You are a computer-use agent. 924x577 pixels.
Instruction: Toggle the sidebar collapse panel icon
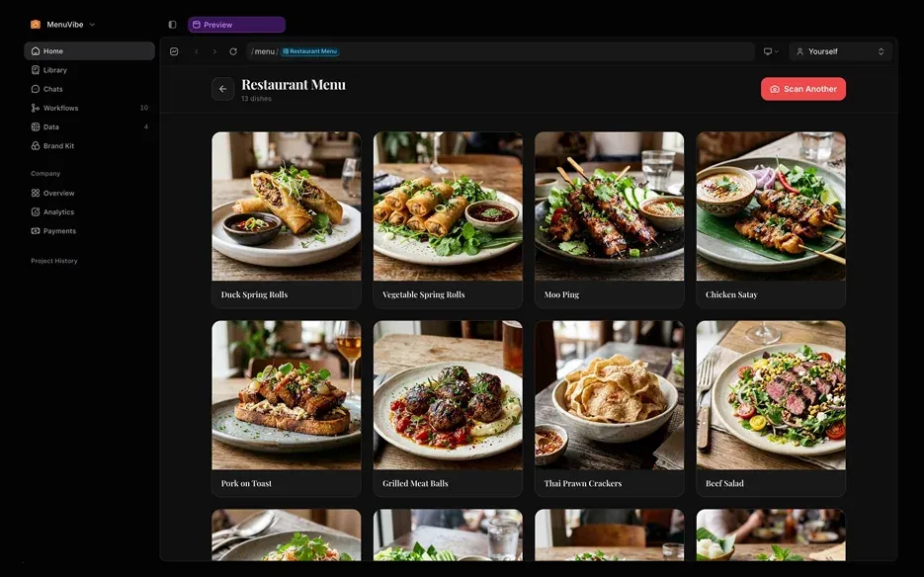pyautogui.click(x=171, y=23)
